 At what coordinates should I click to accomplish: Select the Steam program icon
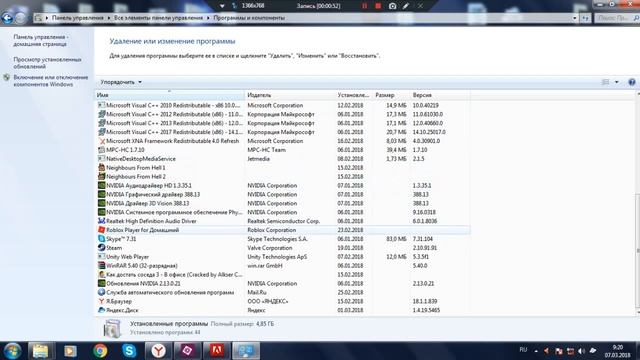101,248
